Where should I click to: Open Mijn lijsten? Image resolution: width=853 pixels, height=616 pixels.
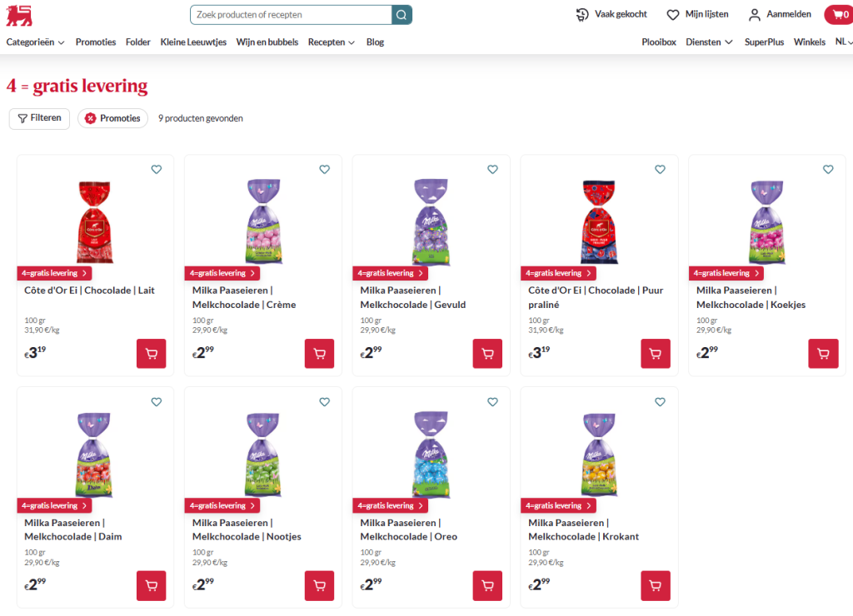[697, 15]
